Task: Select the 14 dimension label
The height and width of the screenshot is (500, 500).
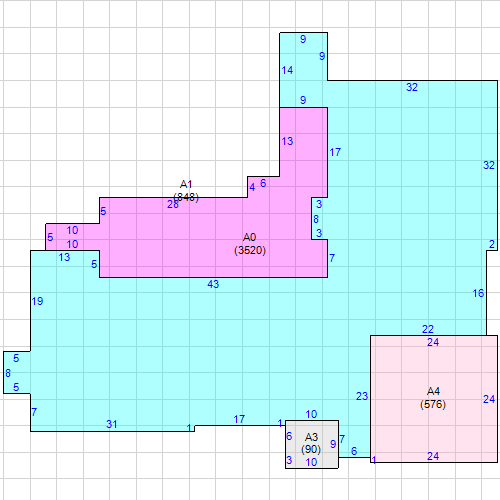Action: pyautogui.click(x=287, y=70)
